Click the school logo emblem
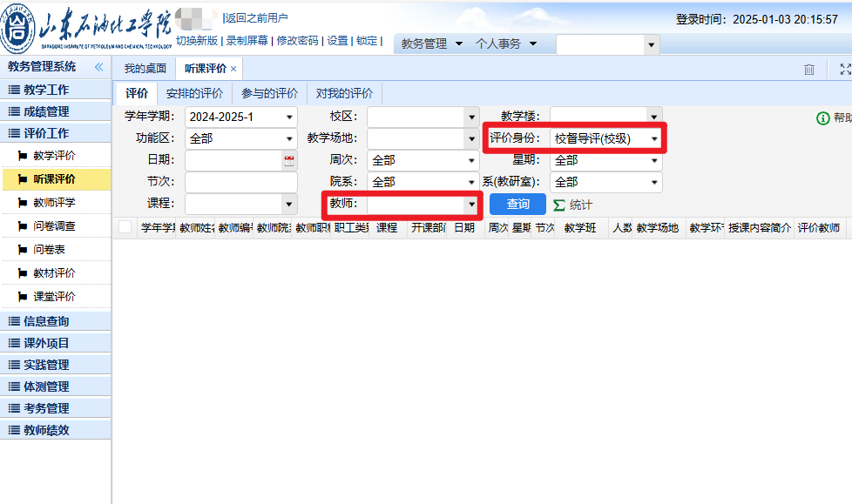This screenshot has height=504, width=852. tap(18, 31)
